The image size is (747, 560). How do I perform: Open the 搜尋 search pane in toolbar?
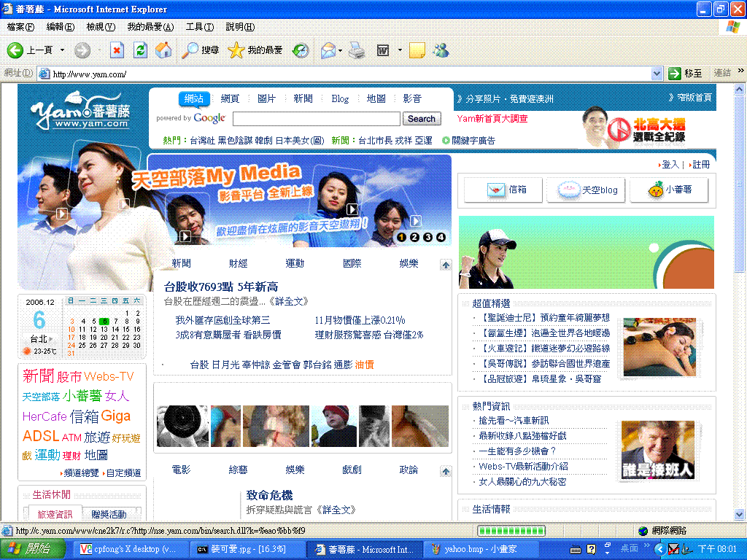click(x=201, y=50)
